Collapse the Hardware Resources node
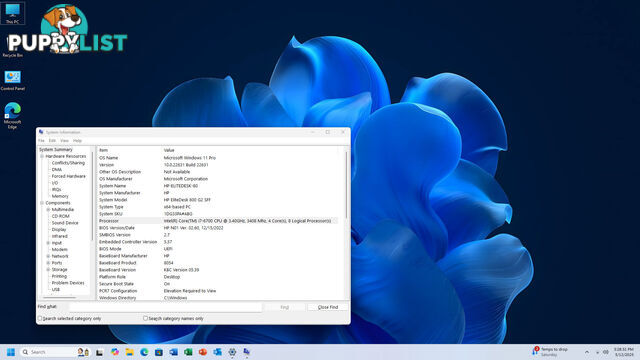 pyautogui.click(x=42, y=156)
